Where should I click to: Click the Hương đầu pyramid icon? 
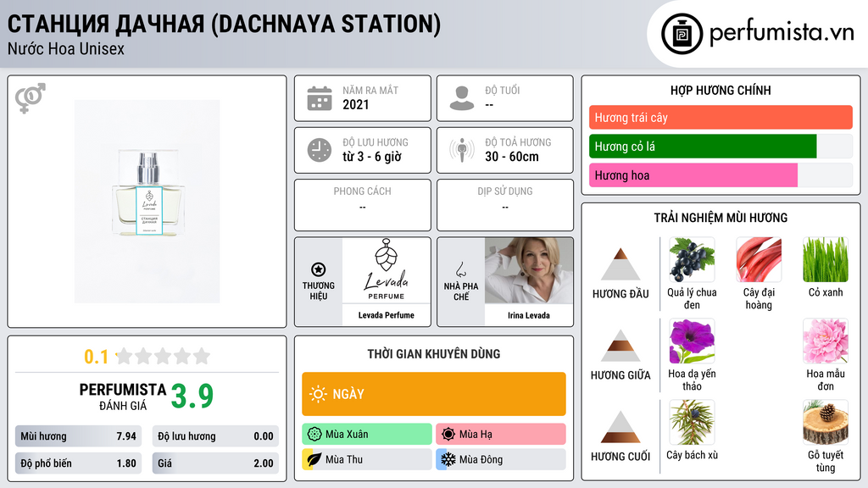pyautogui.click(x=620, y=264)
